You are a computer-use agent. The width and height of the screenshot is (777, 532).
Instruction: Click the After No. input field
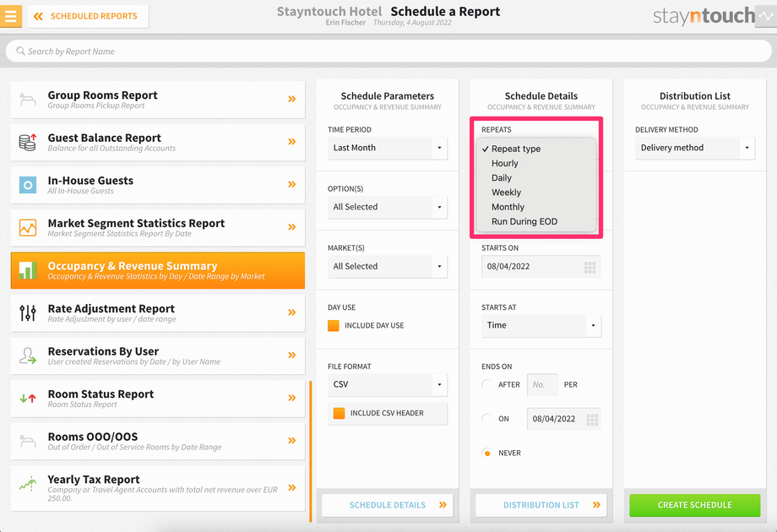[542, 385]
